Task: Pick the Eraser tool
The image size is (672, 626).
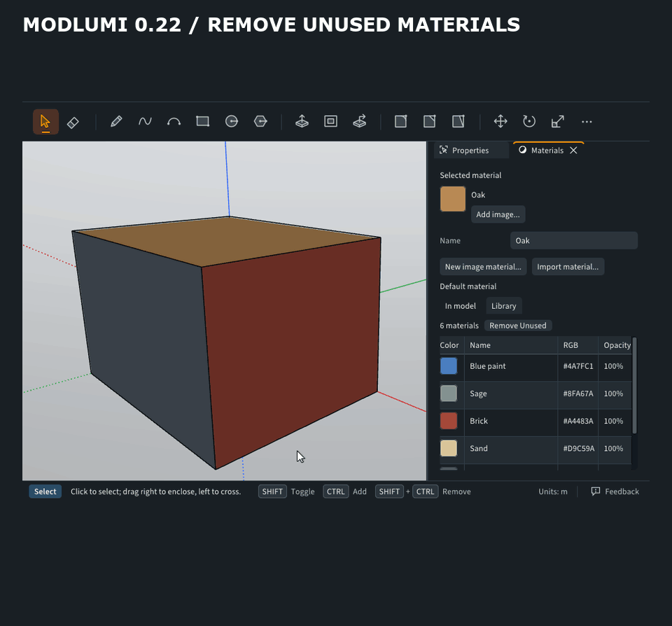Action: 73,123
